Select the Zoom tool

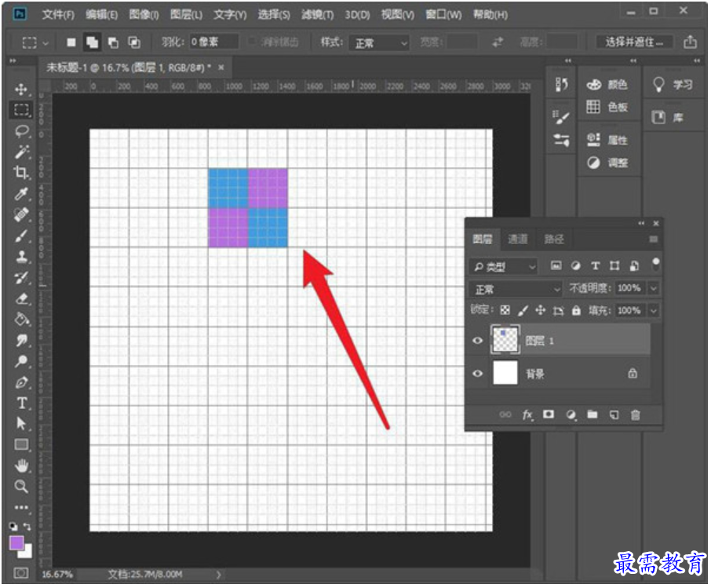pos(21,487)
